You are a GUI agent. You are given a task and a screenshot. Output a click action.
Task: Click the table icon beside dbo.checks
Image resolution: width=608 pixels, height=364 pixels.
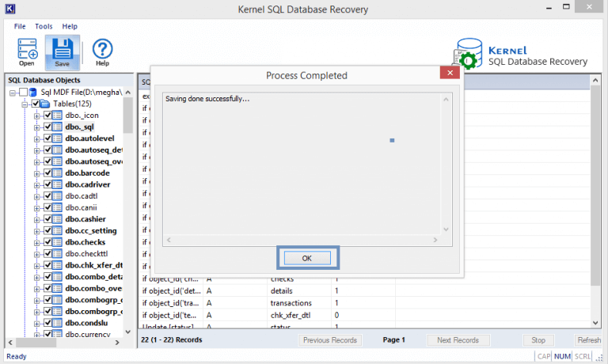point(57,242)
